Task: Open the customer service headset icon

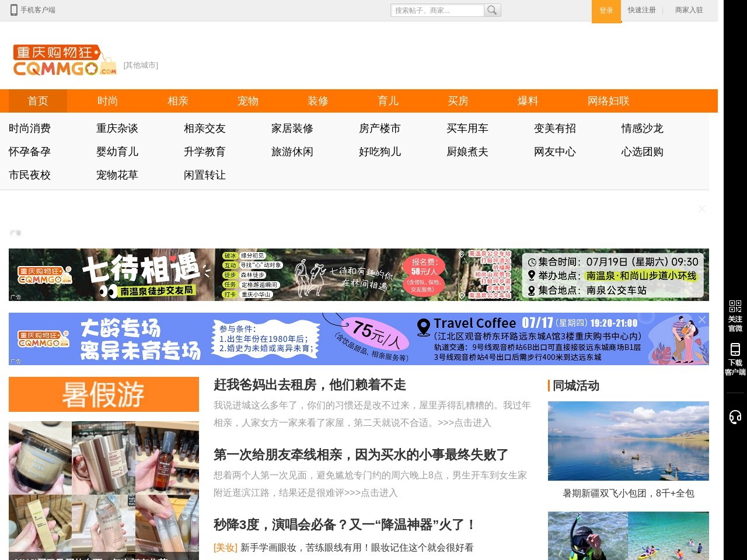Action: pos(735,416)
